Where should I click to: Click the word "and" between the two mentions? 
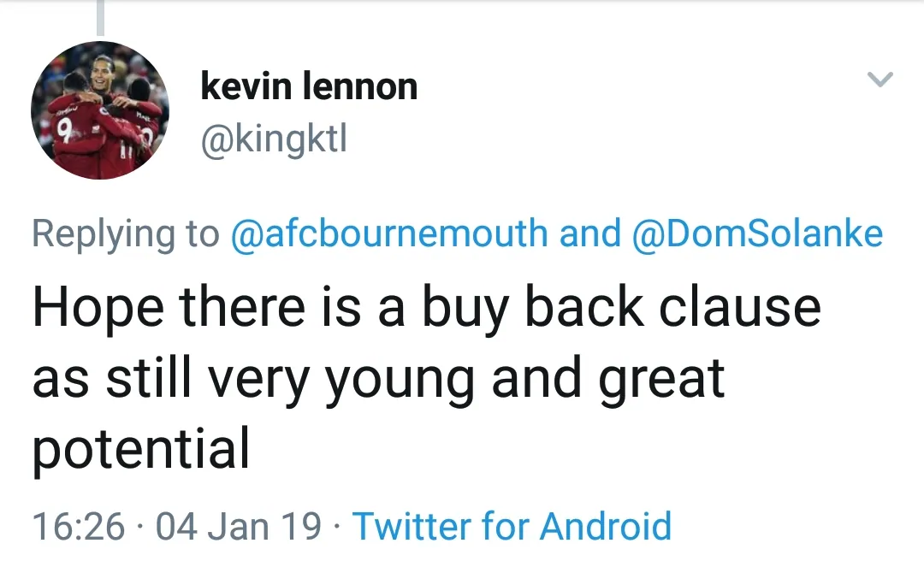590,233
